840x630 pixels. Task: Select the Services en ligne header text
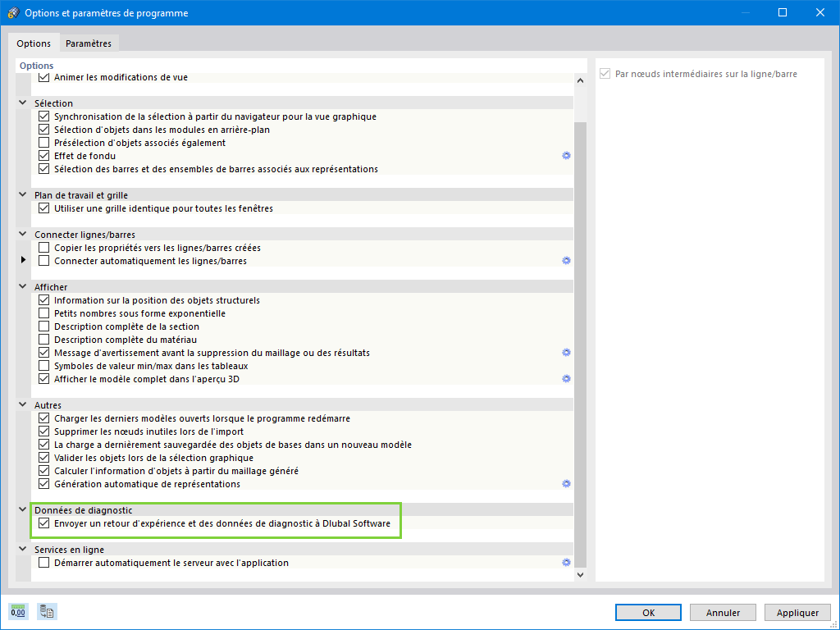tap(69, 550)
